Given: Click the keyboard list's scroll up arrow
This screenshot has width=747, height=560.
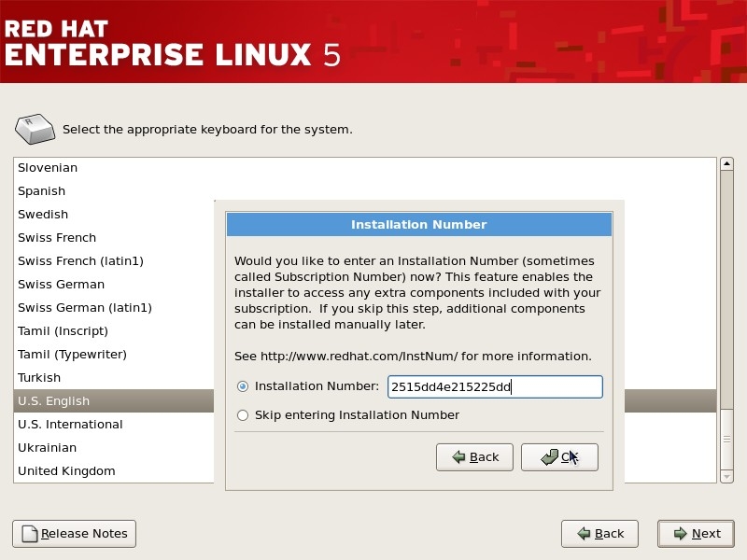Looking at the screenshot, I should pos(726,164).
